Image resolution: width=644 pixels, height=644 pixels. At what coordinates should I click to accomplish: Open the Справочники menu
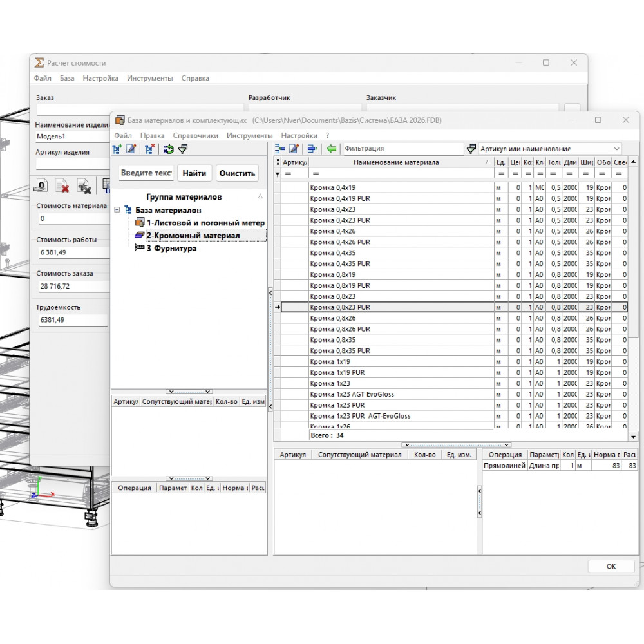(196, 135)
